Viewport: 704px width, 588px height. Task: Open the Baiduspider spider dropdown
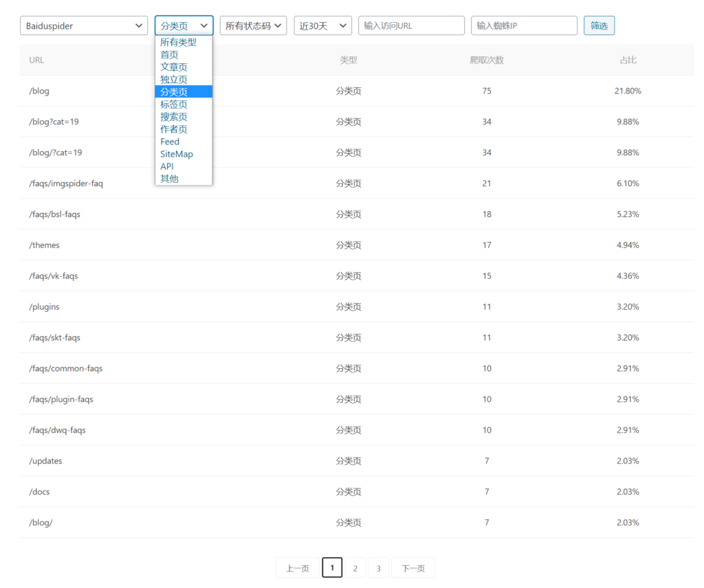[x=83, y=26]
